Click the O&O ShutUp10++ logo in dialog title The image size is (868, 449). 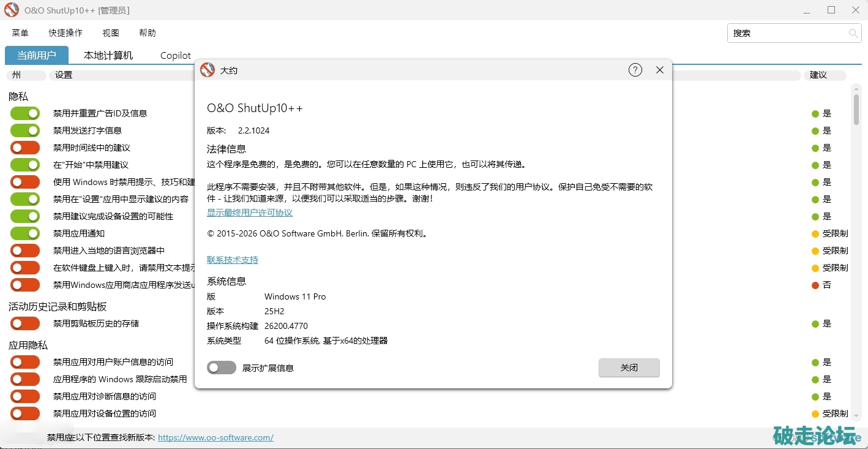(x=208, y=70)
